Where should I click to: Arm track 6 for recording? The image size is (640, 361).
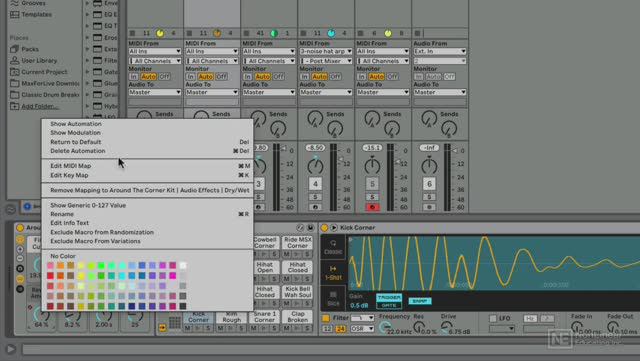click(429, 207)
